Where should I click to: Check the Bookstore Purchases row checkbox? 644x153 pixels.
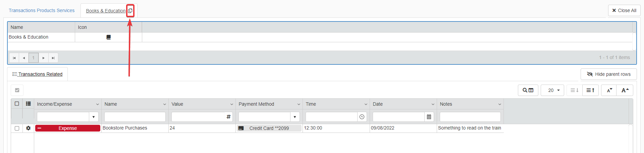17,128
